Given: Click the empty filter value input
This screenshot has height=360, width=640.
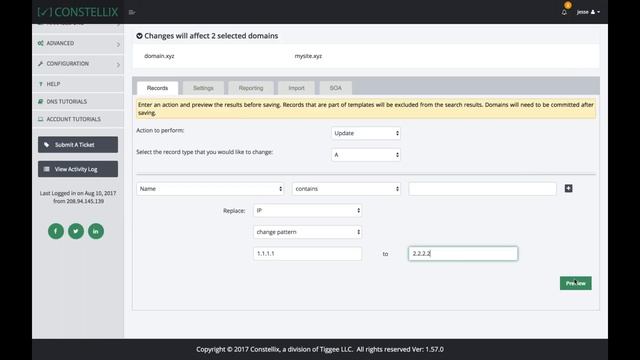Looking at the screenshot, I should click(x=482, y=189).
